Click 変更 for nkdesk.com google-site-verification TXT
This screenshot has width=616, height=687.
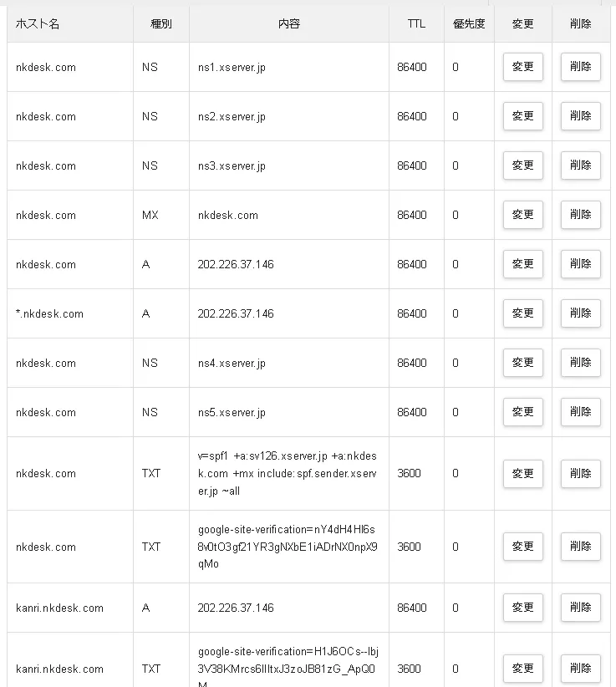522,547
